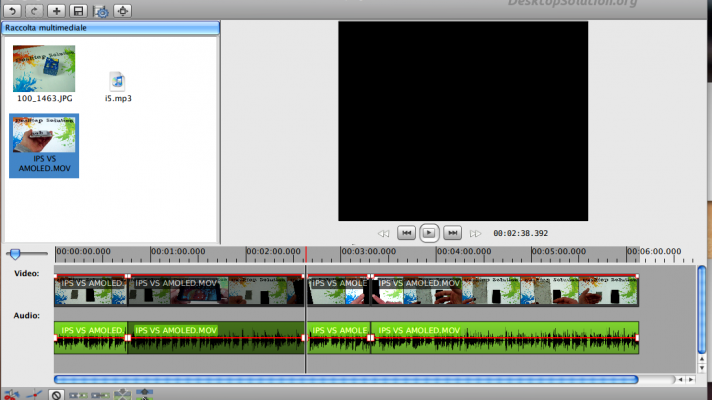Select the dark green audio clip before the playhead
Image resolution: width=712 pixels, height=400 pixels.
tap(216, 338)
